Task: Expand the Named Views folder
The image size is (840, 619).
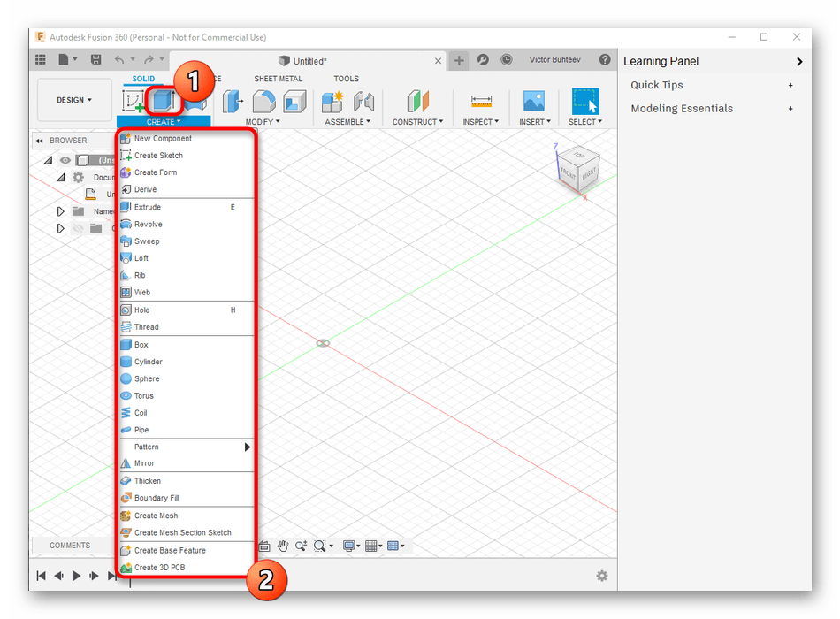Action: 60,211
